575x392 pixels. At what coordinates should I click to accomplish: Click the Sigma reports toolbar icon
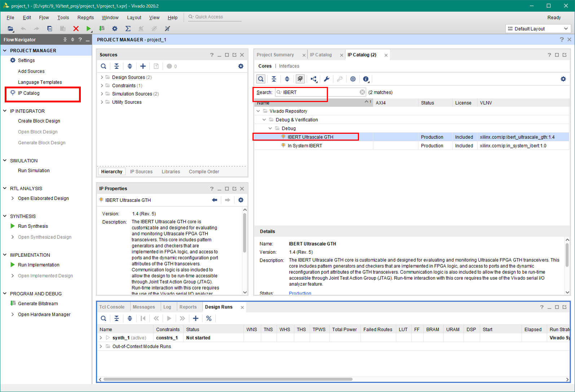(128, 28)
